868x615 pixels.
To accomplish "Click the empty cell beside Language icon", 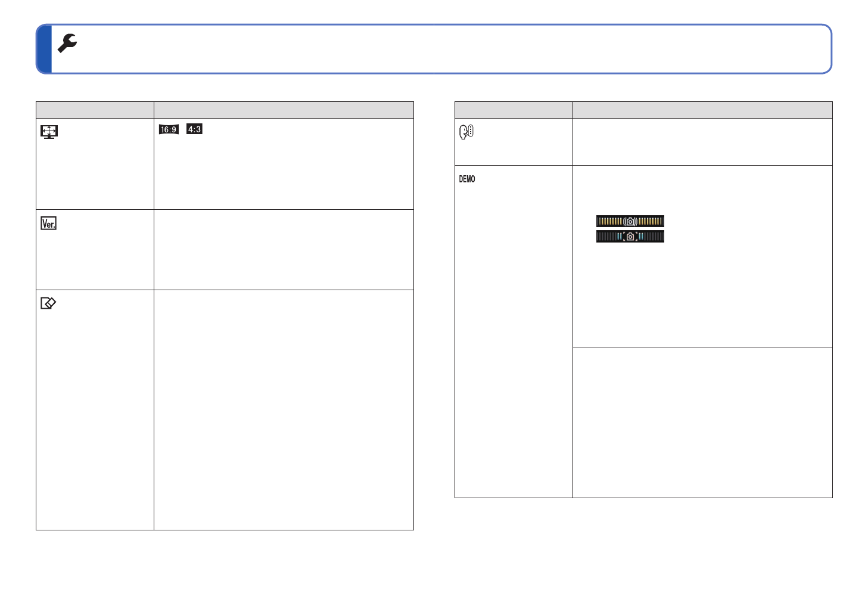I will 702,142.
